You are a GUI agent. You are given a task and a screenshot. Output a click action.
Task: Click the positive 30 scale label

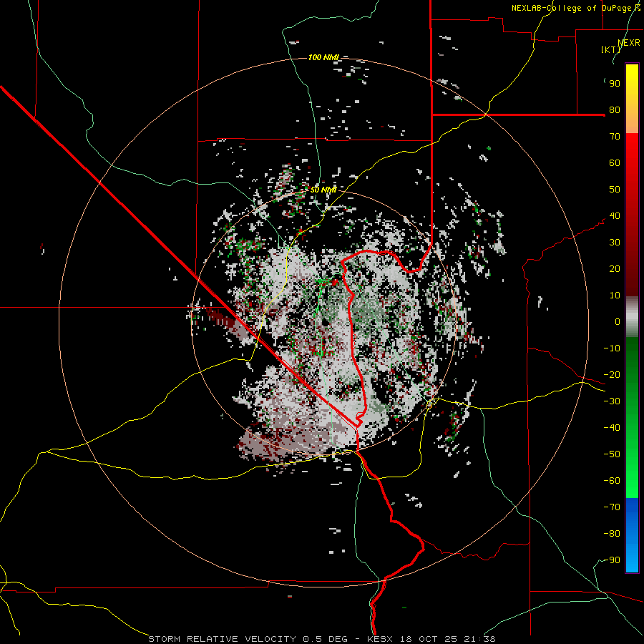tap(615, 243)
